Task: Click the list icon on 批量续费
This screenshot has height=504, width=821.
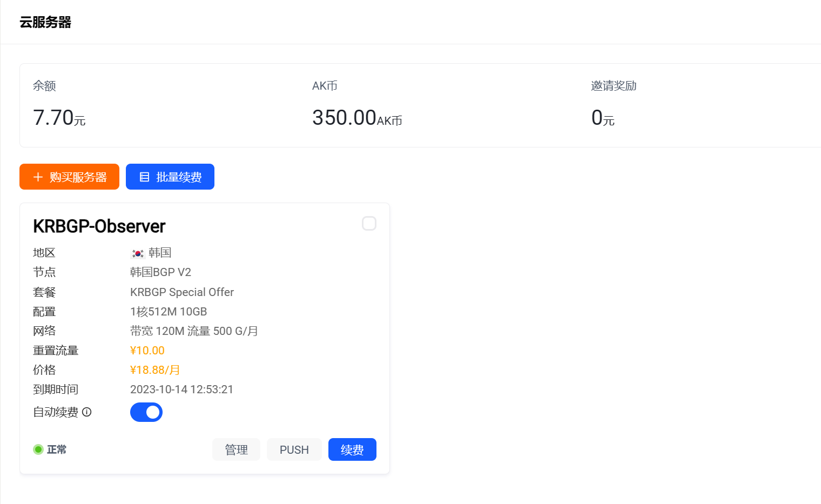Action: pyautogui.click(x=144, y=177)
